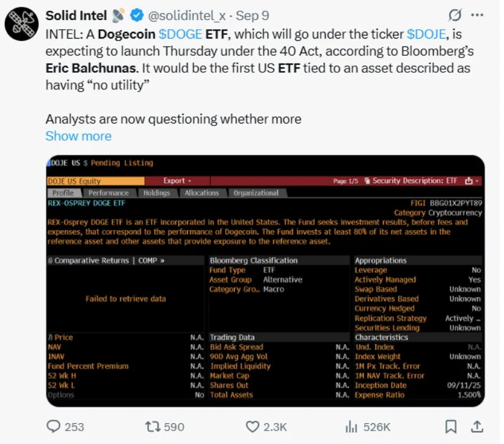View post analytics bar chart icon
The image size is (504, 444).
tap(351, 427)
